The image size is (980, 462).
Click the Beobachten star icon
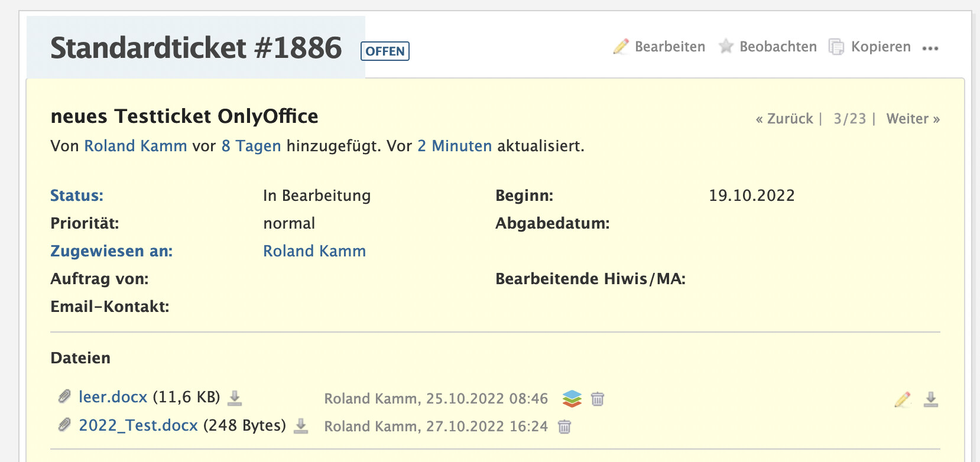pyautogui.click(x=726, y=47)
